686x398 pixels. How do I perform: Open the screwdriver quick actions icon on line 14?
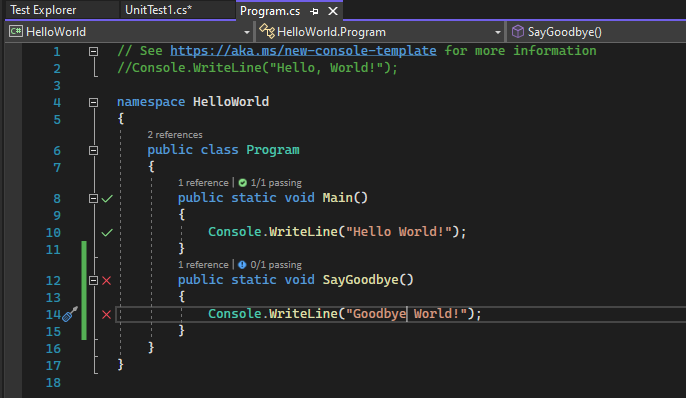pyautogui.click(x=70, y=314)
